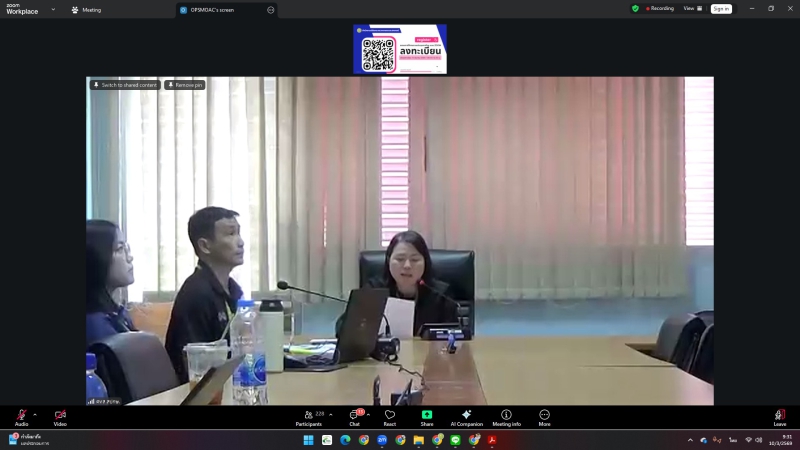The width and height of the screenshot is (800, 450).
Task: Open the More options menu
Action: click(x=544, y=414)
